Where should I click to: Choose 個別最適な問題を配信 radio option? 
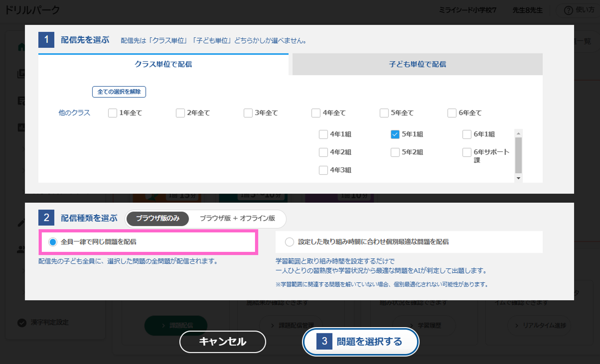pos(289,242)
